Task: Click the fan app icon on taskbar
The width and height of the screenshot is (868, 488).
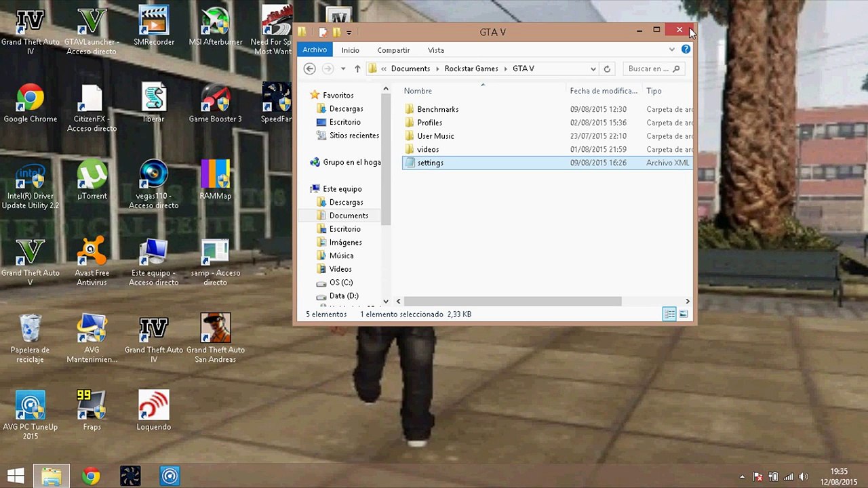Action: coord(130,476)
